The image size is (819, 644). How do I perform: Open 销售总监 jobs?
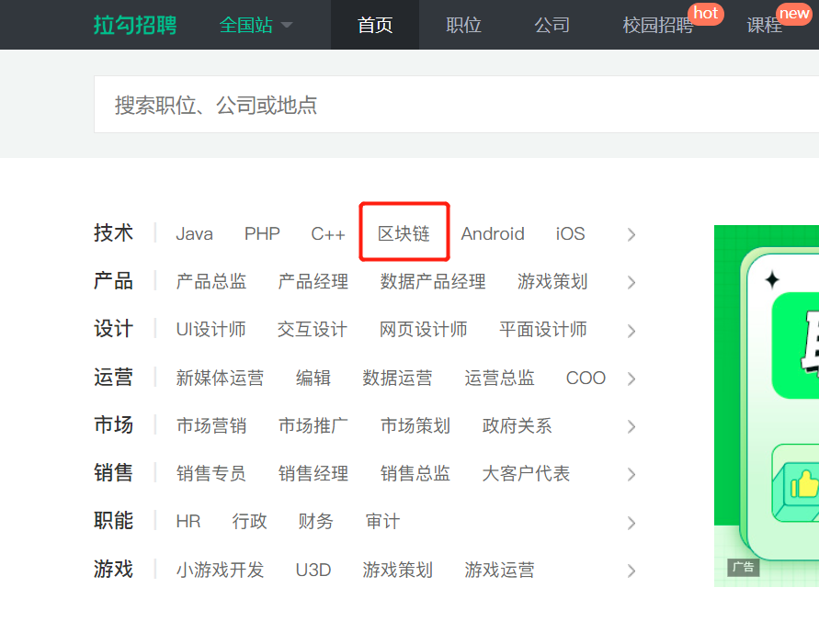tap(415, 474)
